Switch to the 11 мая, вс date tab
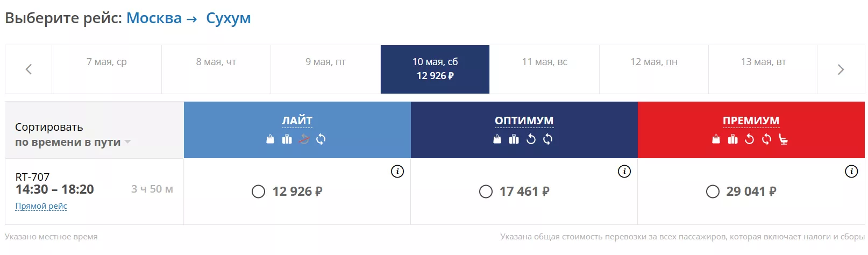The image size is (868, 255). [544, 62]
